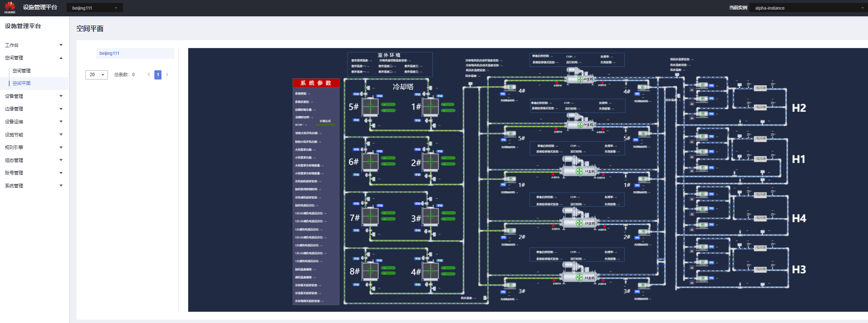Image resolution: width=868 pixels, height=323 pixels.
Task: Click the 5#主机 chiller icon
Action: (x=580, y=123)
